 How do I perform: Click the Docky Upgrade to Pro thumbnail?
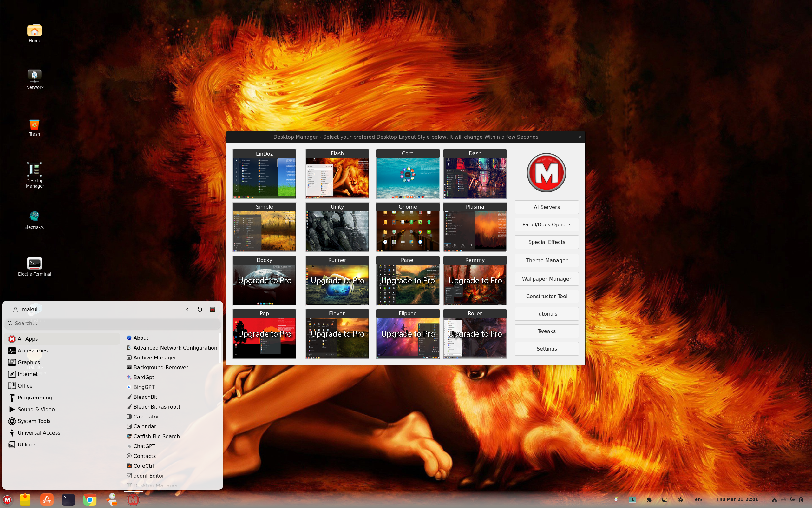[265, 281]
